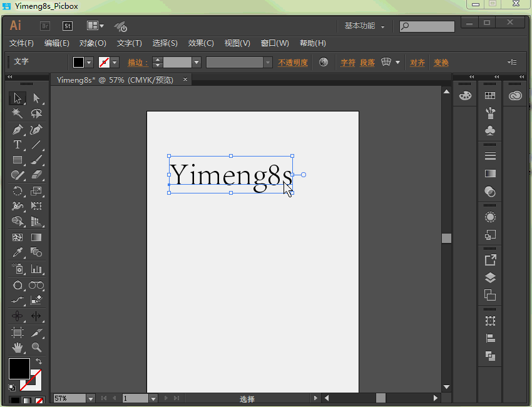The height and width of the screenshot is (407, 532).
Task: Open Adobe Bridge with the Br icon
Action: click(x=45, y=26)
